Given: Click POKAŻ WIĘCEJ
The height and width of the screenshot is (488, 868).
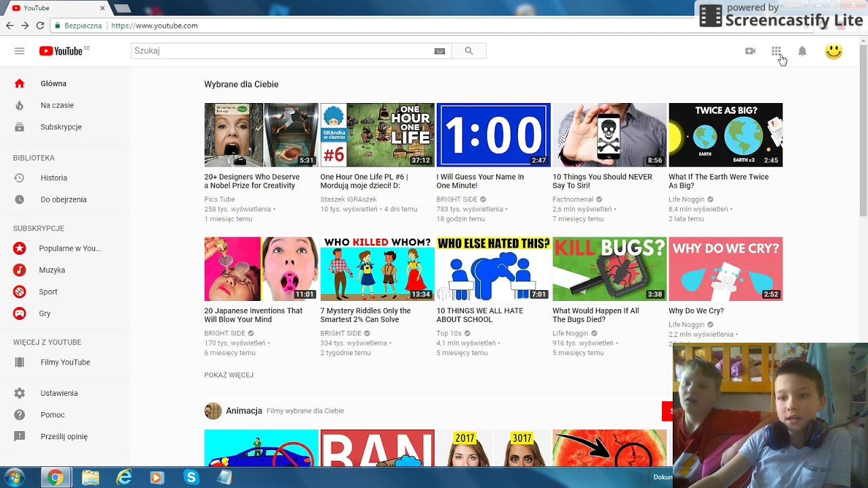Looking at the screenshot, I should 229,375.
